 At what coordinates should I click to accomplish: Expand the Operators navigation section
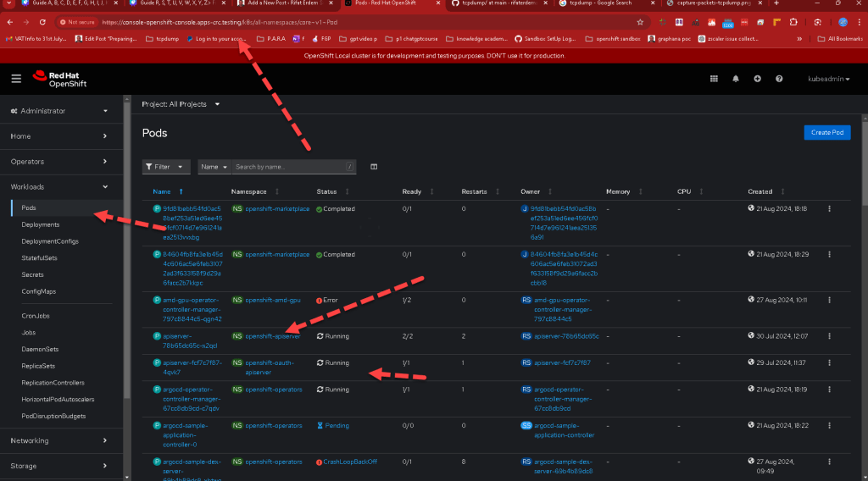[x=59, y=162]
